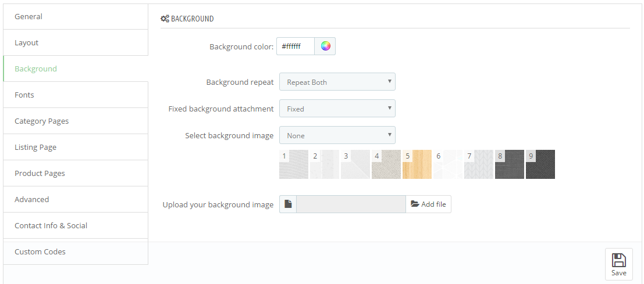
Task: Pick dark pattern thumbnail 9
Action: click(540, 164)
